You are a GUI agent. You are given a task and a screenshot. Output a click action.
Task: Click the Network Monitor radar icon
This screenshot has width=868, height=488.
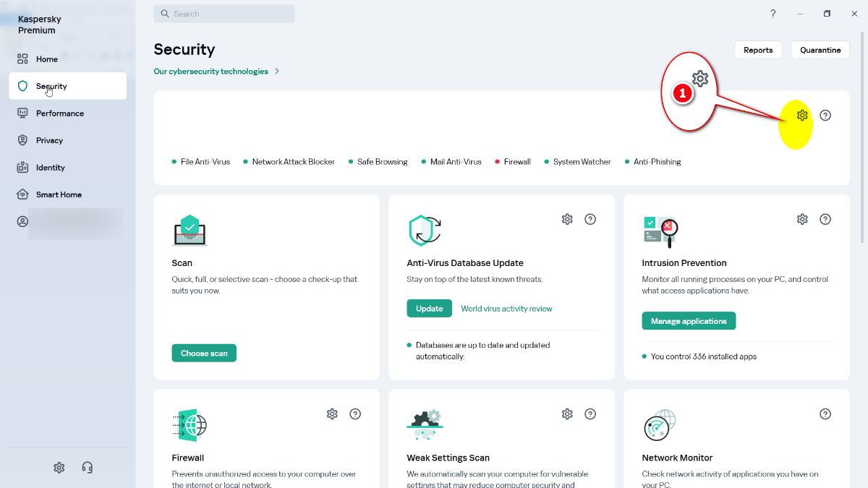click(x=660, y=425)
